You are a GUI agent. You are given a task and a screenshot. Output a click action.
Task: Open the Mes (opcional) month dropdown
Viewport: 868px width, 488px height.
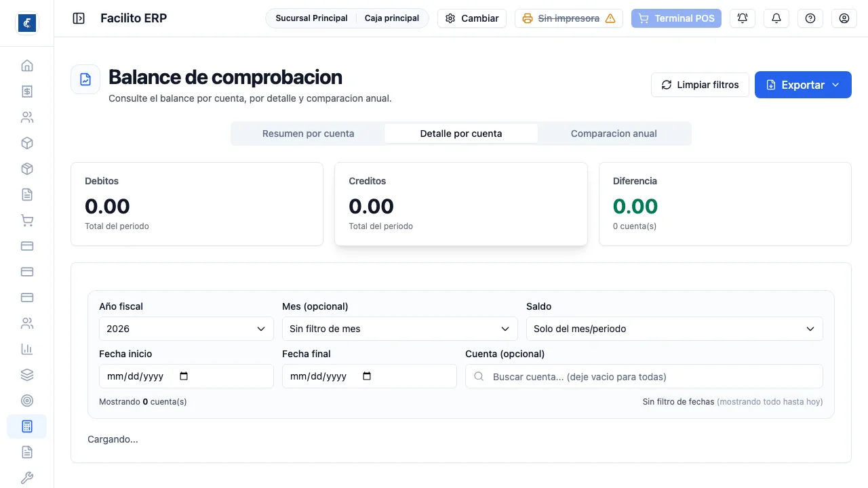pyautogui.click(x=400, y=329)
